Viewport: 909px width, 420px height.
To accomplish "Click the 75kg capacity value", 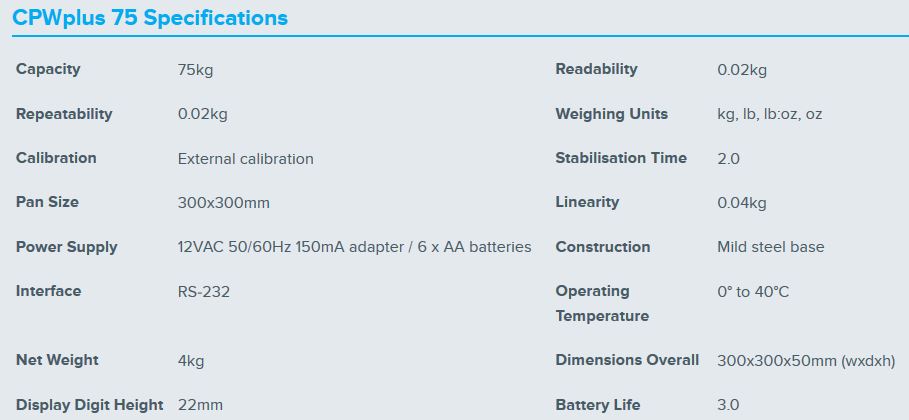I will pos(195,70).
